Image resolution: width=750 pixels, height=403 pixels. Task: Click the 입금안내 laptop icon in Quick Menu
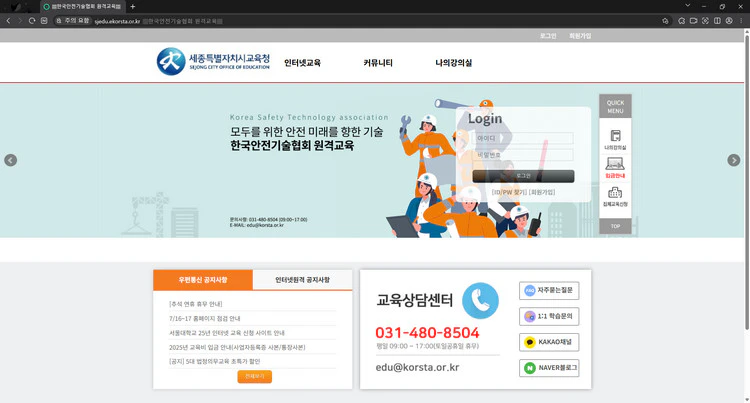pyautogui.click(x=615, y=166)
